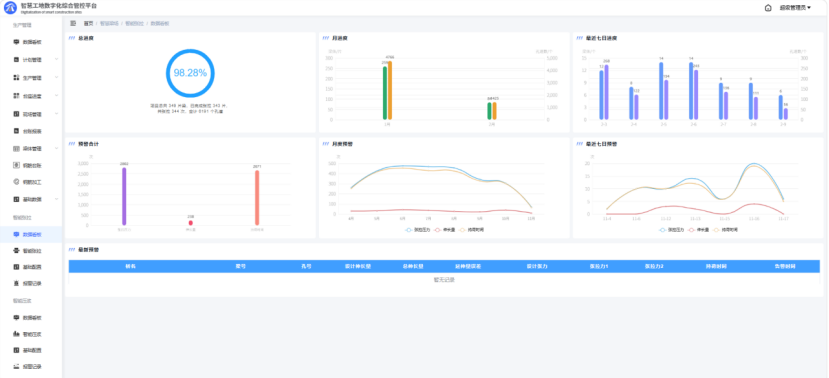
Task: Click the 98.28% progress ring
Action: click(x=190, y=73)
